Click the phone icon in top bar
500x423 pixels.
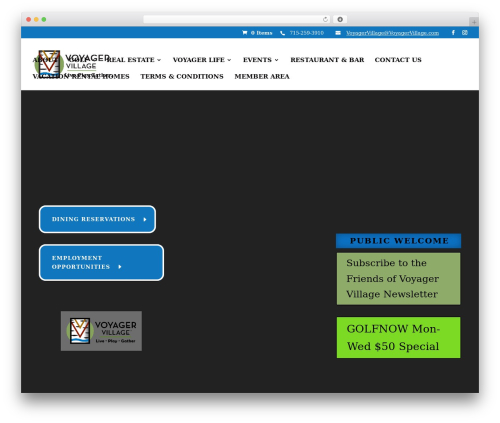coord(282,33)
